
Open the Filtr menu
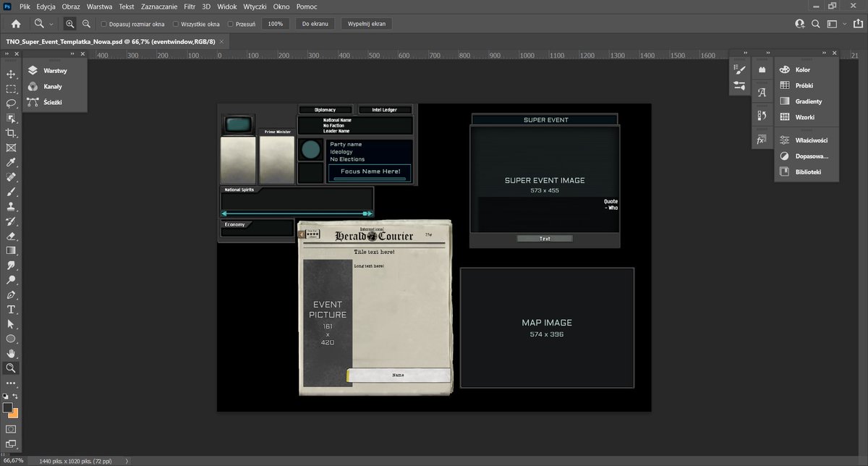pyautogui.click(x=190, y=7)
